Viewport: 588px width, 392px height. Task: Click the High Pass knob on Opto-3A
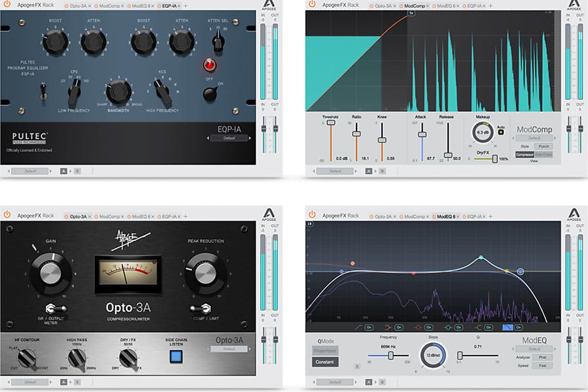tap(77, 359)
